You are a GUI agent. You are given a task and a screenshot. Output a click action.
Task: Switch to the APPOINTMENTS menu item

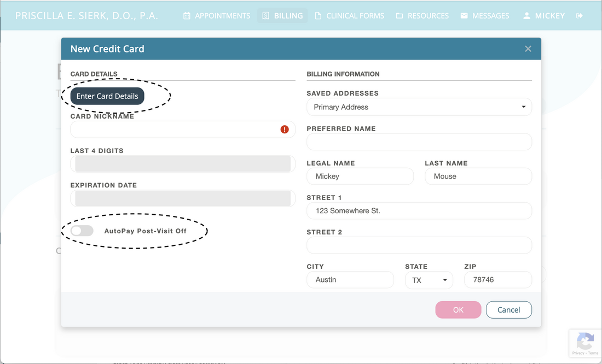pos(217,16)
